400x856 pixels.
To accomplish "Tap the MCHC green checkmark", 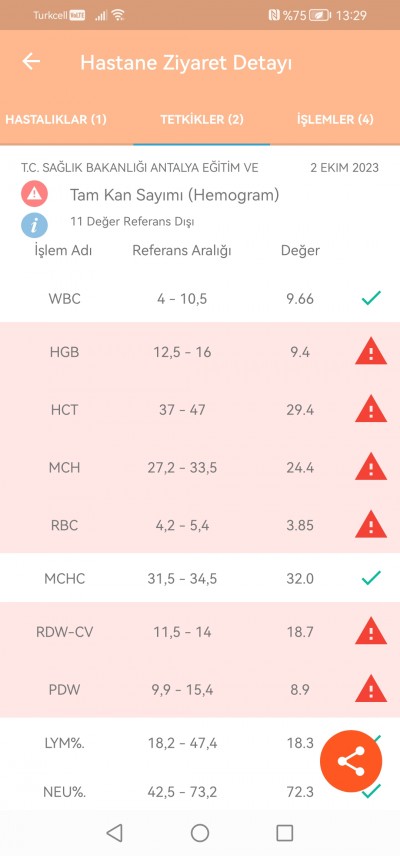I will tap(371, 578).
